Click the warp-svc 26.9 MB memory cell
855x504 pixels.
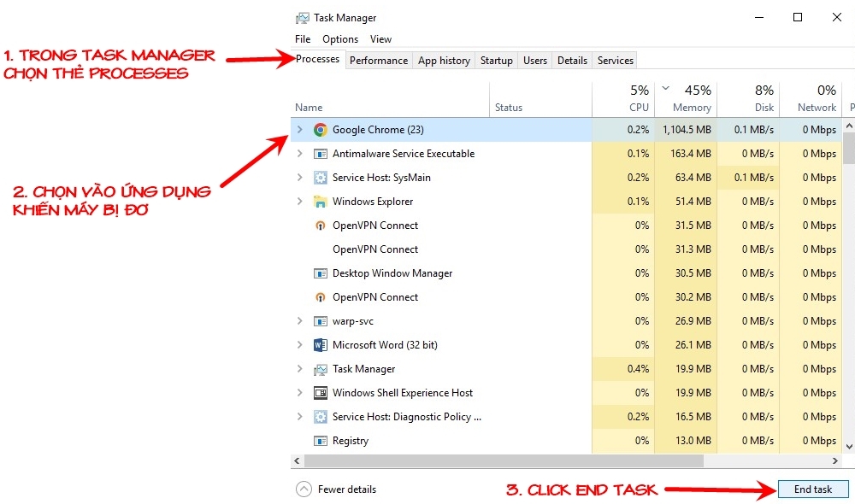pos(686,321)
